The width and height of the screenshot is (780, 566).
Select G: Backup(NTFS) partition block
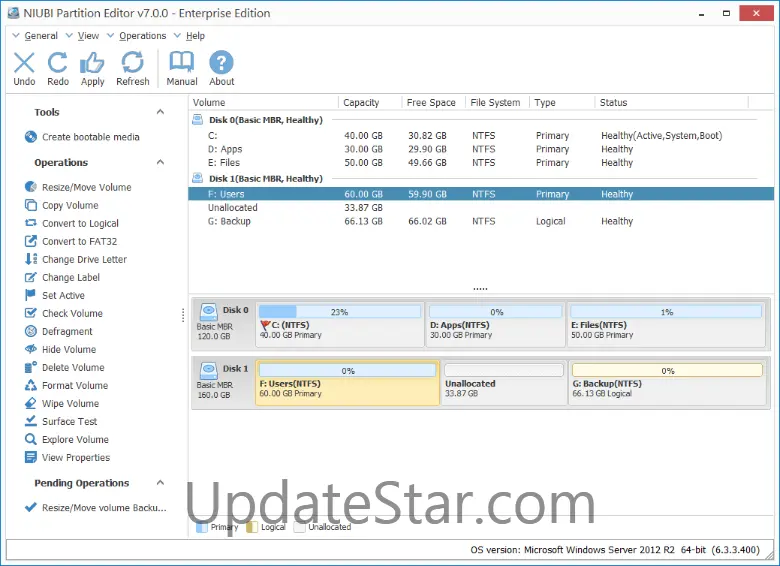pyautogui.click(x=667, y=383)
